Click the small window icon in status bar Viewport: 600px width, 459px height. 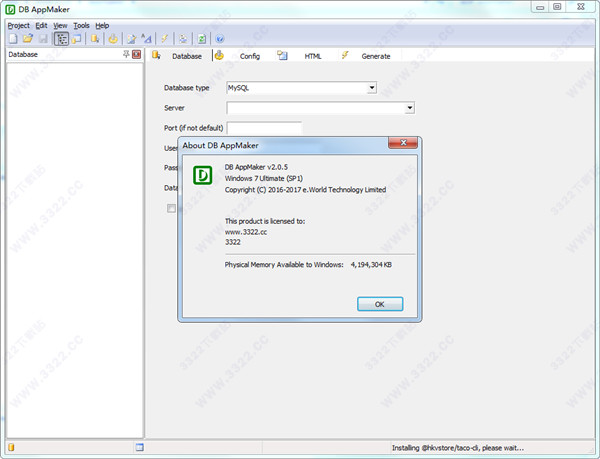click(x=140, y=447)
